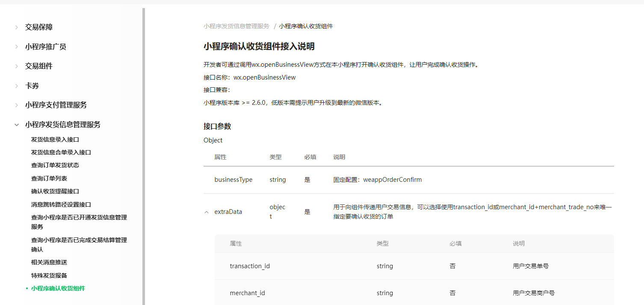Viewport: 644px width, 305px height.
Task: Click the businessType property cell
Action: [233, 180]
